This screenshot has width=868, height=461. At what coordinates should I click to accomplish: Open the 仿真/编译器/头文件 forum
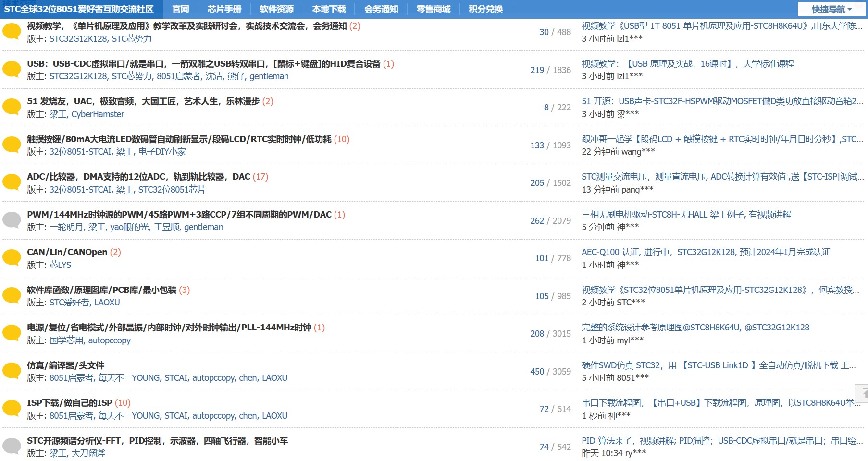coord(66,365)
